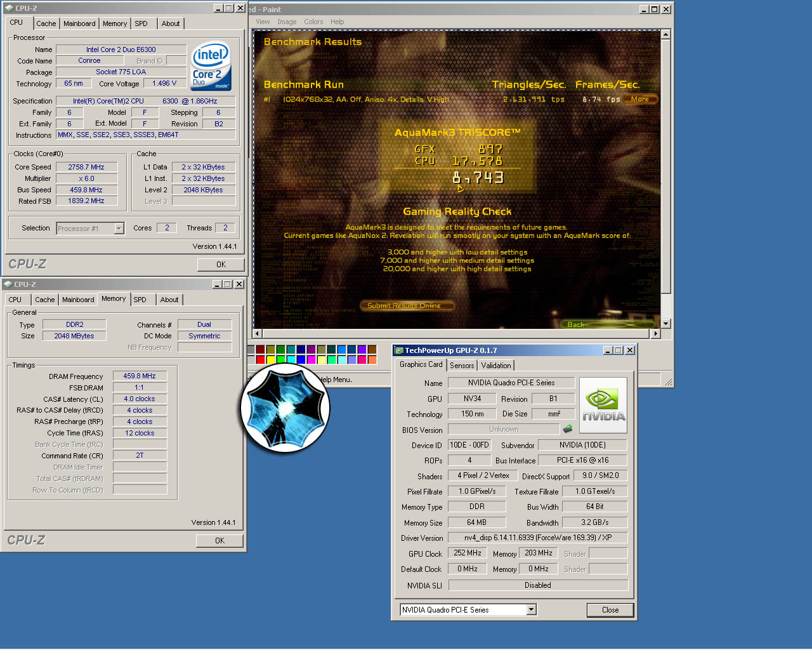Click Paint's horizontal scrollbar track
812x650 pixels.
coord(456,333)
